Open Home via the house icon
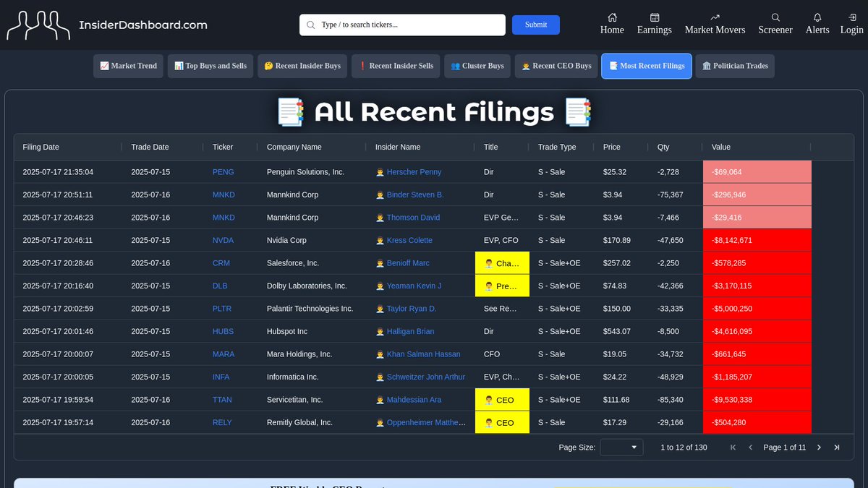The width and height of the screenshot is (868, 488). [612, 17]
